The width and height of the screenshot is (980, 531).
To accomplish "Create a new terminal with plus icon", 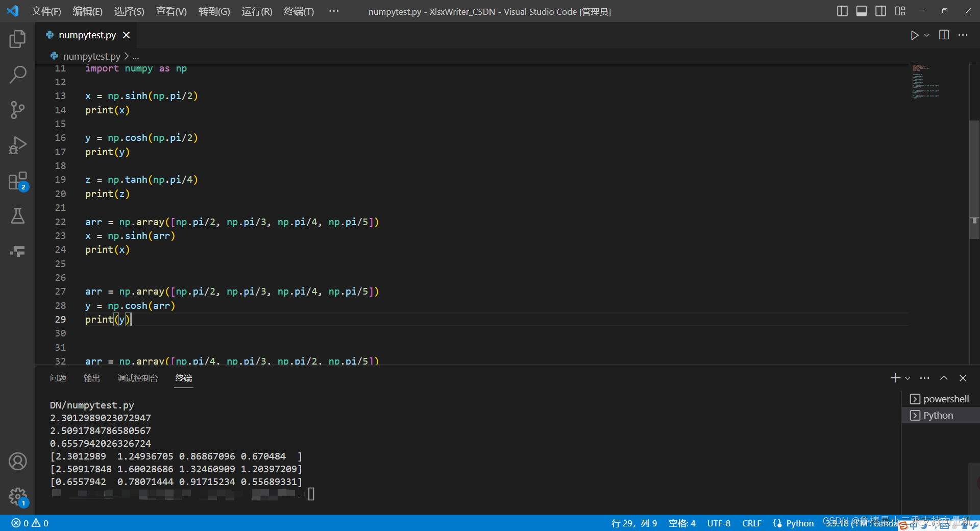I will [x=895, y=378].
